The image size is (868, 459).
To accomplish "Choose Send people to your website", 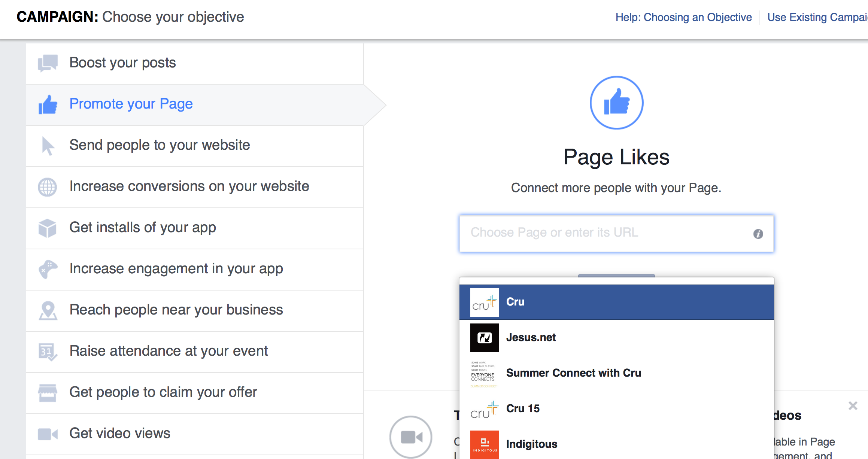I will click(x=195, y=146).
